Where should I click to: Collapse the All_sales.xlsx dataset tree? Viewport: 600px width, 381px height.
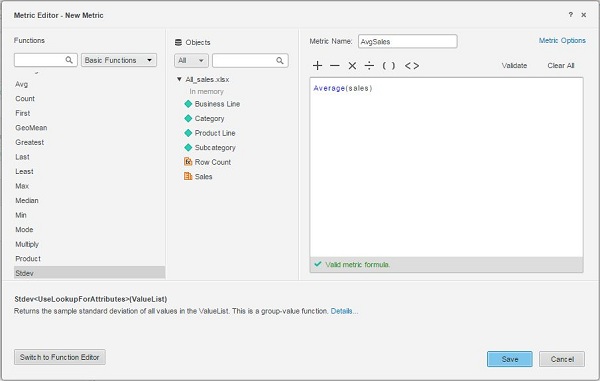179,79
